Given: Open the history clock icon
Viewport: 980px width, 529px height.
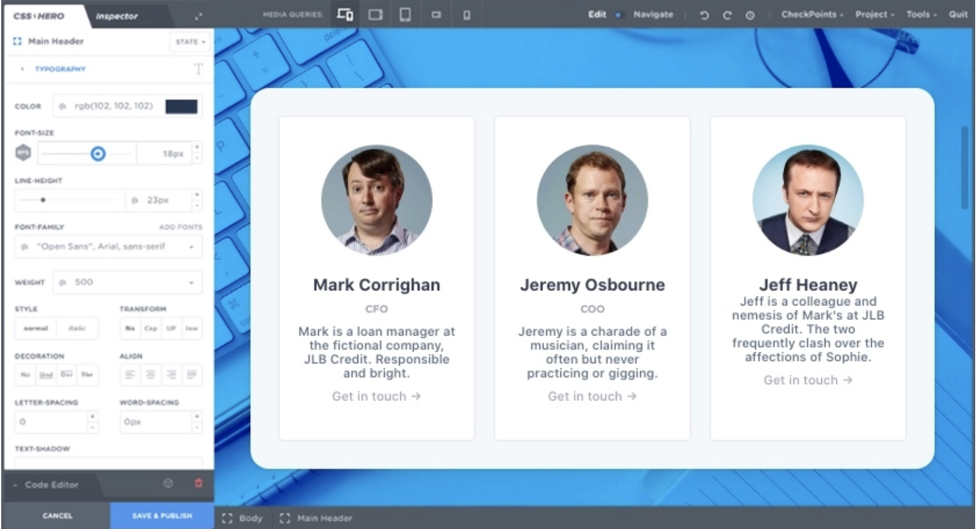Looking at the screenshot, I should tap(750, 15).
